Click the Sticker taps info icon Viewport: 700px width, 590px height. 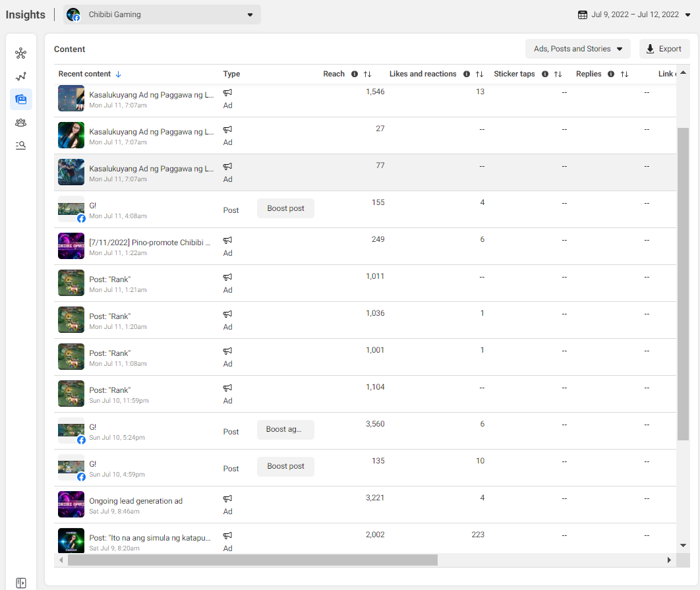pyautogui.click(x=545, y=74)
